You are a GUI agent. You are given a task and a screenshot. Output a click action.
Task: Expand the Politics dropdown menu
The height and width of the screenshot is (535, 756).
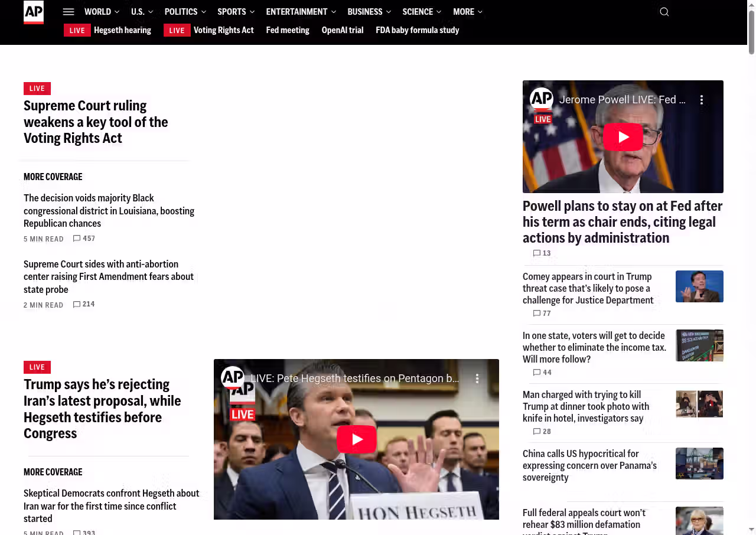pyautogui.click(x=185, y=12)
